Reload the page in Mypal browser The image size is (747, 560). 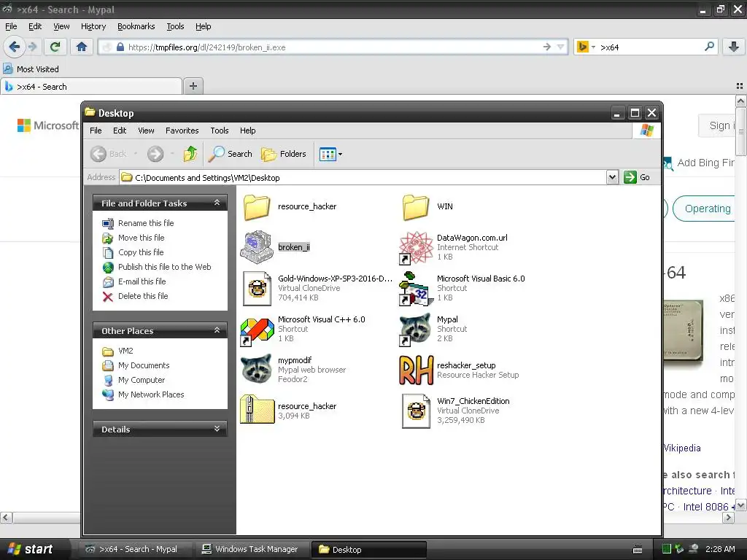pyautogui.click(x=55, y=47)
